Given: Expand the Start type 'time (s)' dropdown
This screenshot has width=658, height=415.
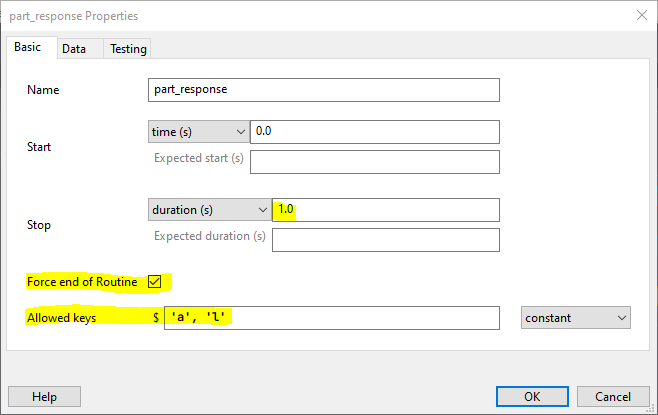Looking at the screenshot, I should tap(197, 132).
